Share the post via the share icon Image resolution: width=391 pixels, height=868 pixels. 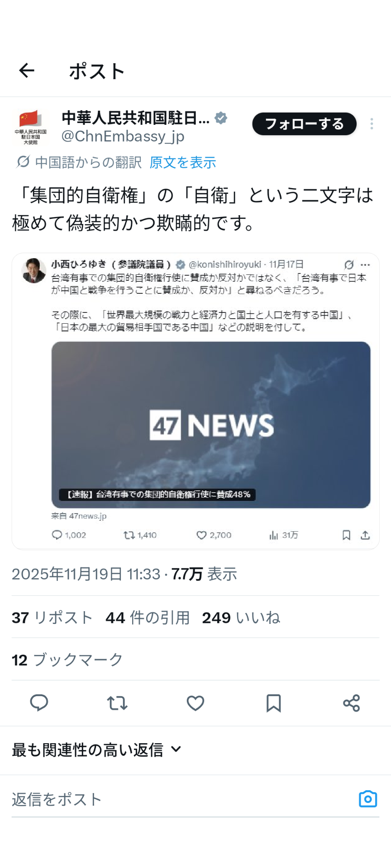point(352,703)
